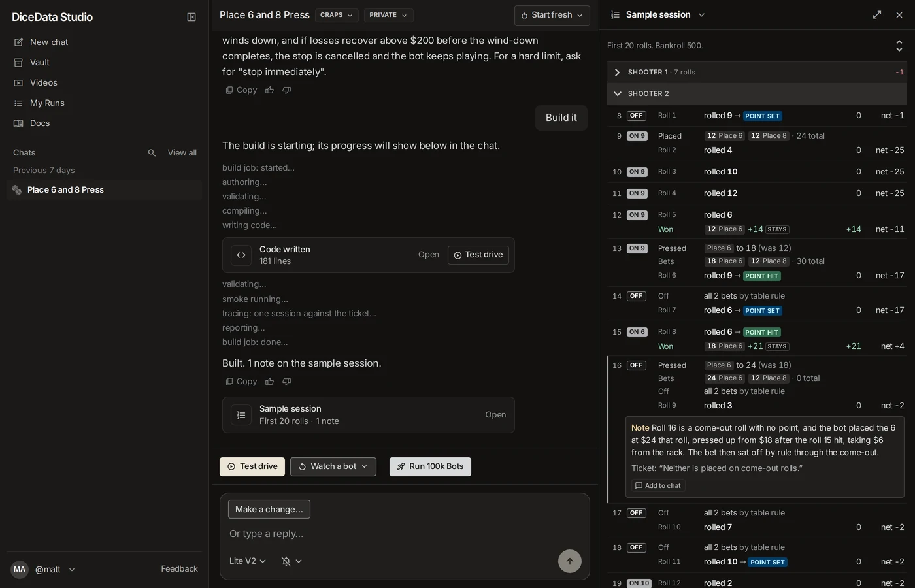Open the Code written card
The width and height of the screenshot is (915, 588).
pyautogui.click(x=429, y=255)
